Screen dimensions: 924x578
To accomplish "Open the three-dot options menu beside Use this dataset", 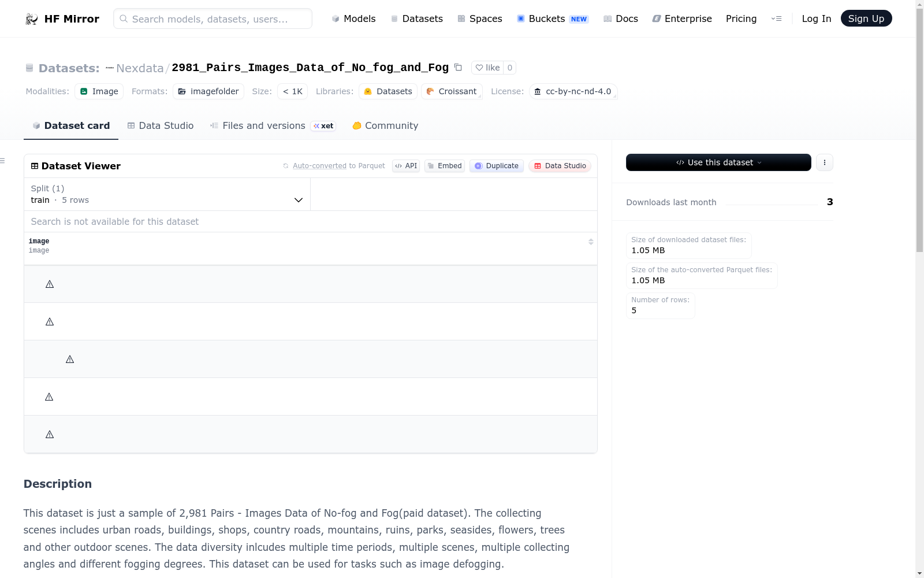I will coord(824,162).
